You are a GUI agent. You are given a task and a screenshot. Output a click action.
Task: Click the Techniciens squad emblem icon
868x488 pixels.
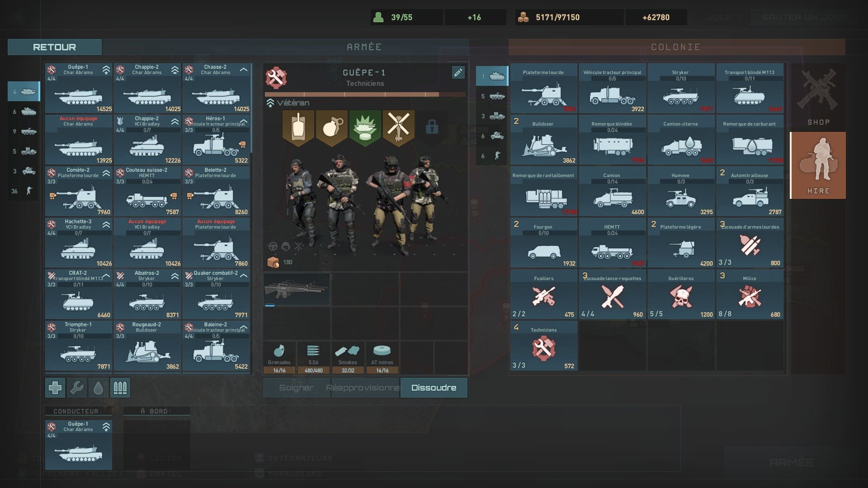click(x=276, y=78)
